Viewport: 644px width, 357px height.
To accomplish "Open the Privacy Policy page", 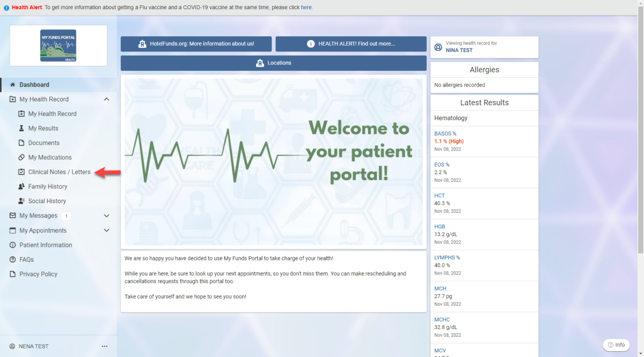I will [39, 274].
